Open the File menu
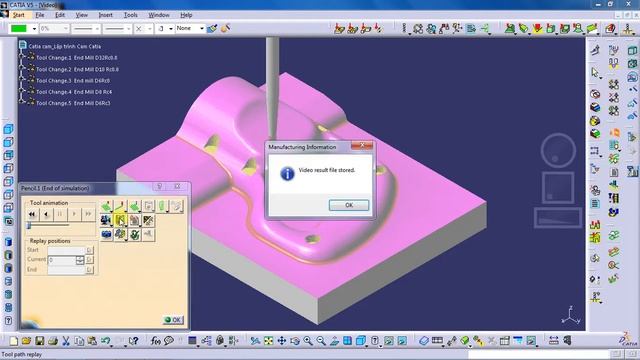The width and height of the screenshot is (640, 360). point(40,15)
